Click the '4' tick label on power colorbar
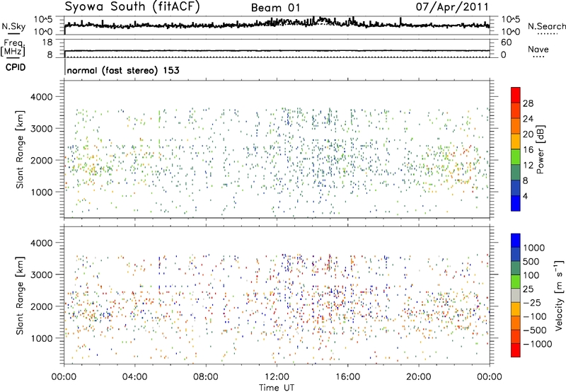566x392 pixels. coord(525,197)
